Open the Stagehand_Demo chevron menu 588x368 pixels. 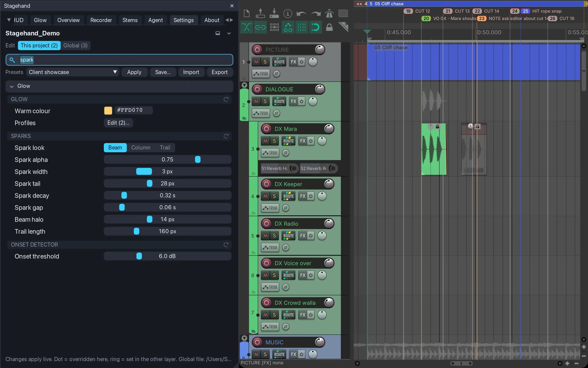pos(229,33)
